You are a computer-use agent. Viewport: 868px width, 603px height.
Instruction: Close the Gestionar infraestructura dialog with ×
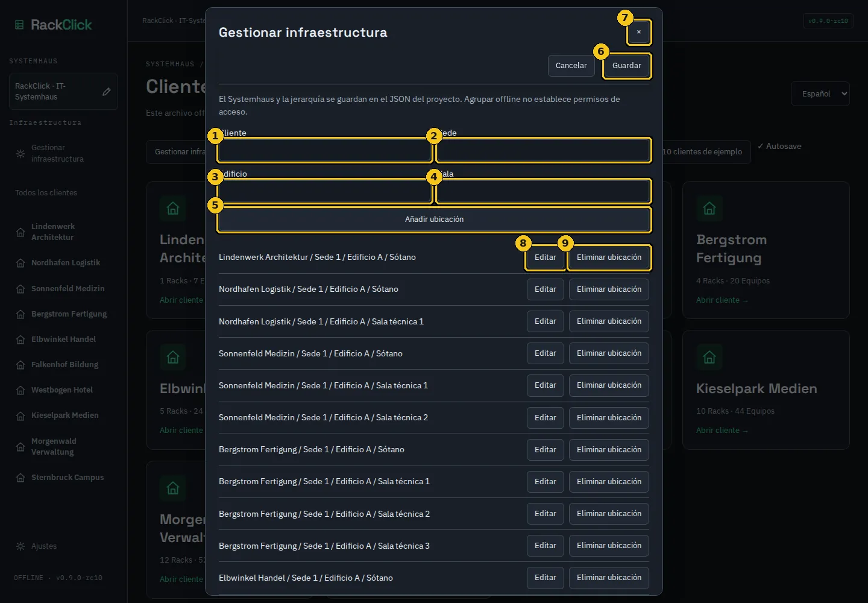(639, 32)
